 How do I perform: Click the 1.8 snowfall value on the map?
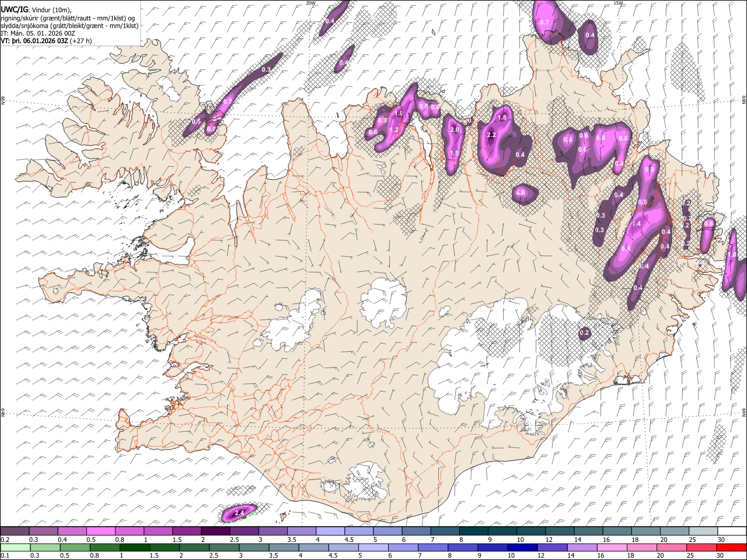(x=502, y=118)
